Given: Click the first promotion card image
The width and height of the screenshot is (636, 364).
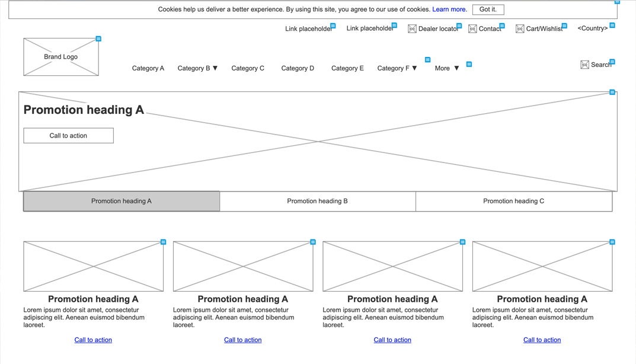Looking at the screenshot, I should coord(93,266).
